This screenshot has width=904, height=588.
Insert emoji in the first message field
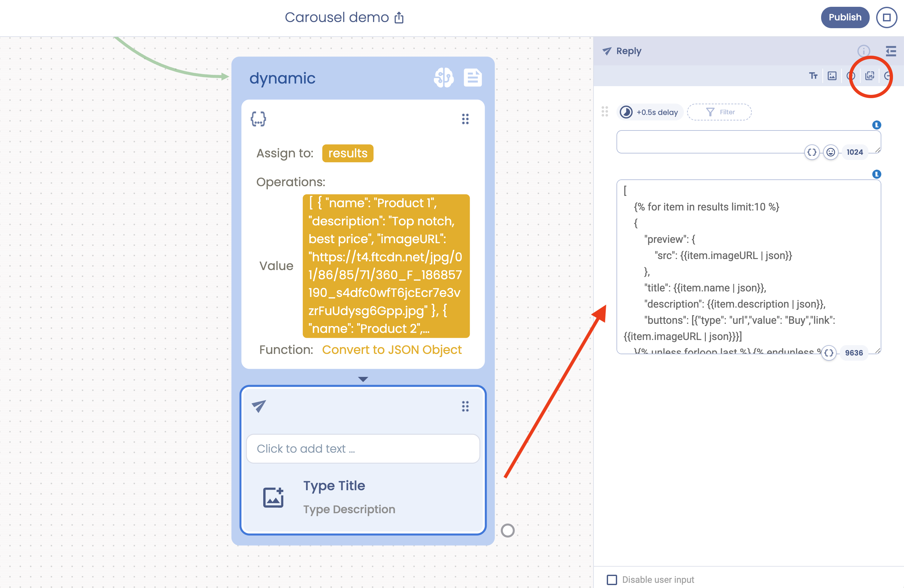[831, 152]
